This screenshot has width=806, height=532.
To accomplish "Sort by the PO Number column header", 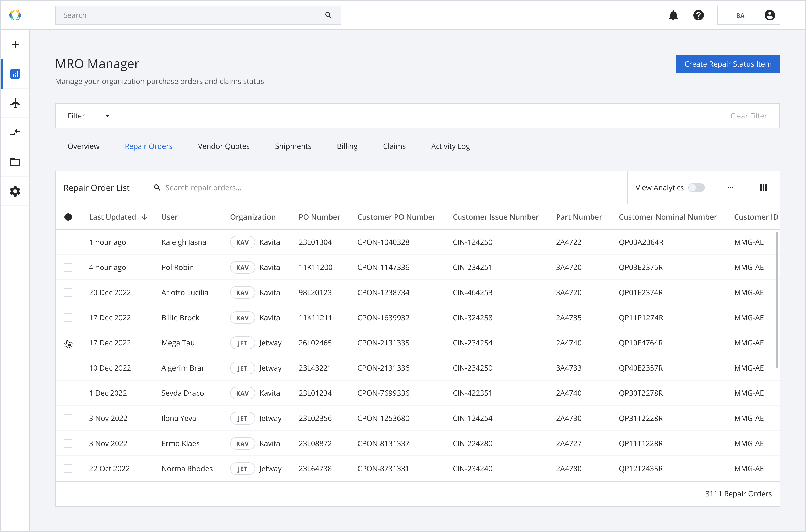I will click(319, 217).
